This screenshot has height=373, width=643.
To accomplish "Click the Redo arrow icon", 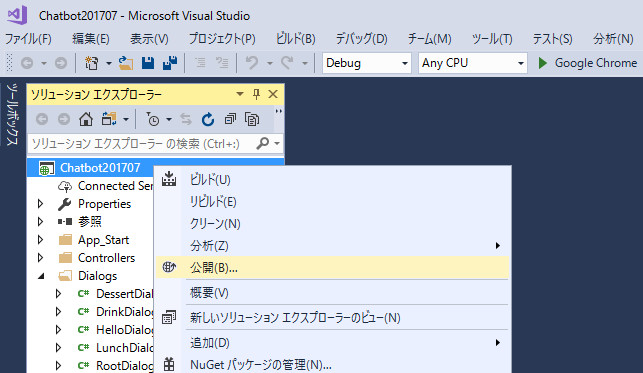I will (x=287, y=63).
